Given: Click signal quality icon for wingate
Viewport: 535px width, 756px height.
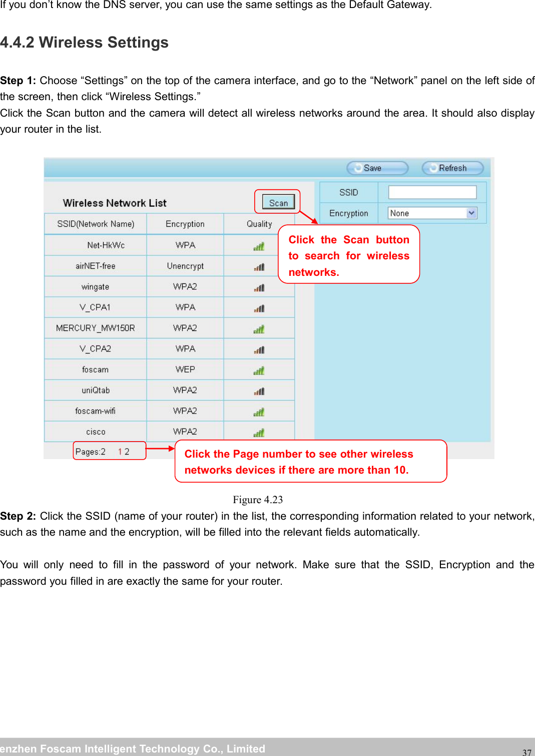Looking at the screenshot, I should tap(259, 288).
